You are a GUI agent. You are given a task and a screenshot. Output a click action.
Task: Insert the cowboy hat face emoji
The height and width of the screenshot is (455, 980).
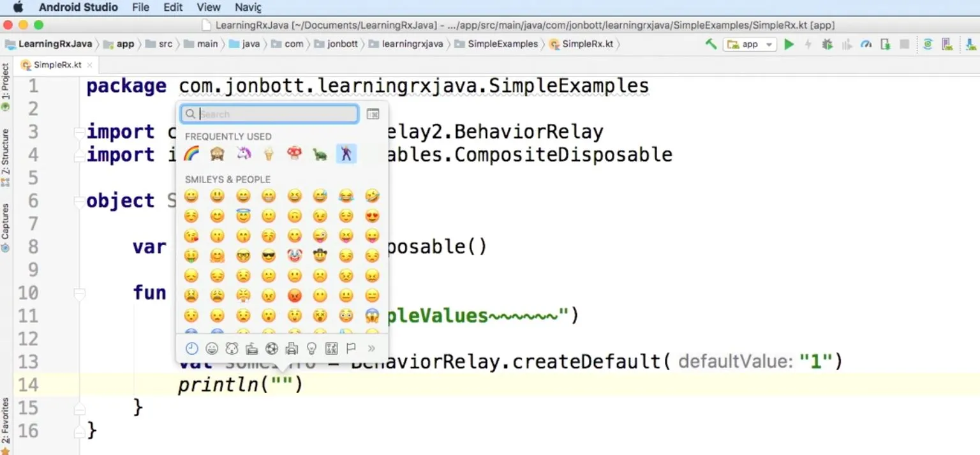click(x=320, y=256)
